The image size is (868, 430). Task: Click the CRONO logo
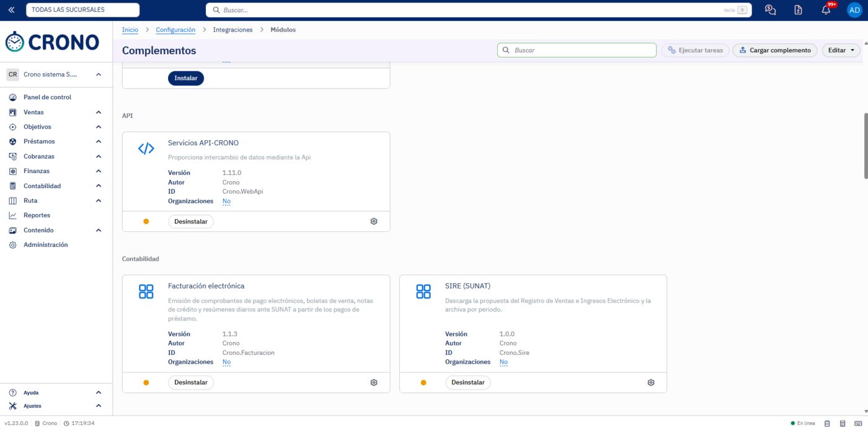(x=52, y=42)
